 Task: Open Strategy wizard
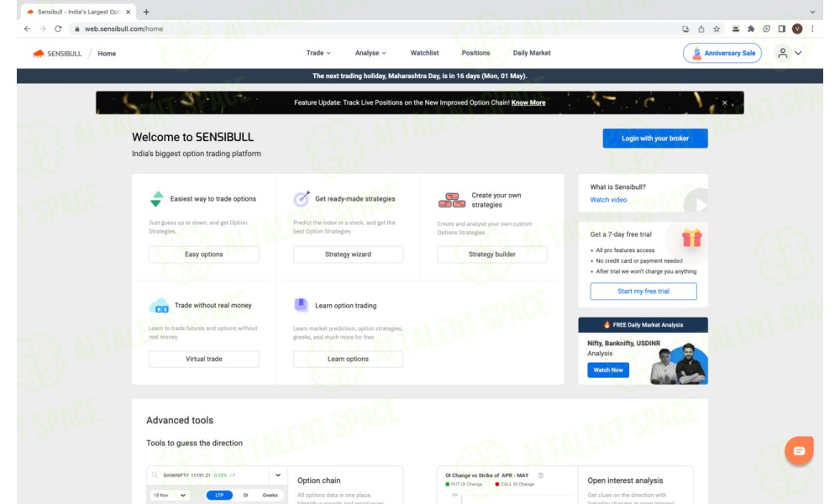pyautogui.click(x=348, y=255)
